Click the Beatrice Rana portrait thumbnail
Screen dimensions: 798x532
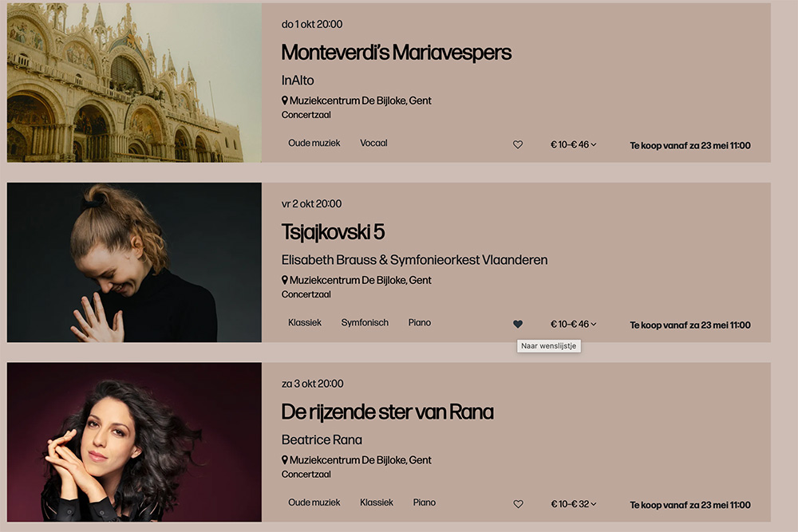point(134,442)
